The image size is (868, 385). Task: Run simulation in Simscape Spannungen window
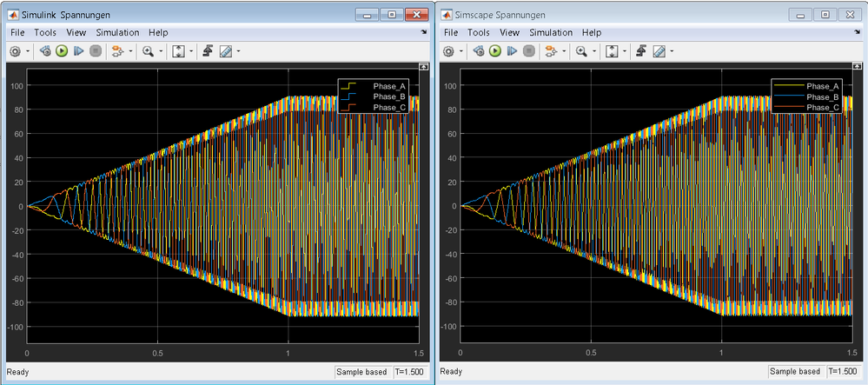pyautogui.click(x=495, y=51)
